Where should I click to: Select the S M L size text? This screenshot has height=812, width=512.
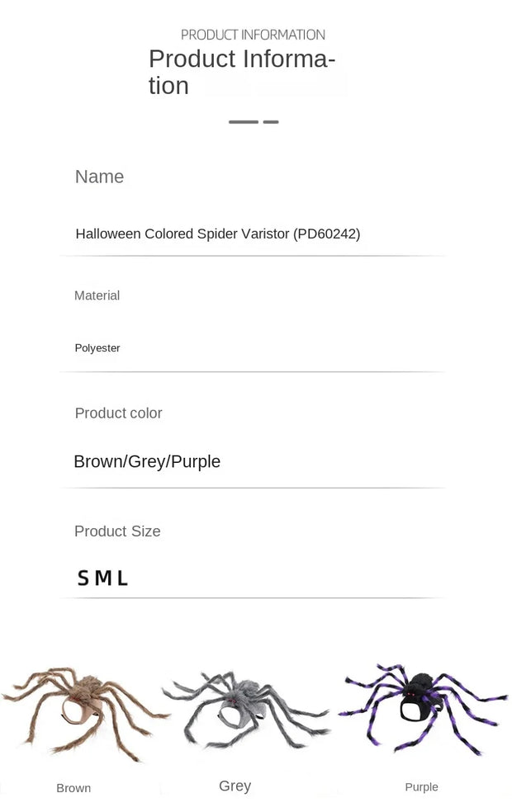(102, 578)
